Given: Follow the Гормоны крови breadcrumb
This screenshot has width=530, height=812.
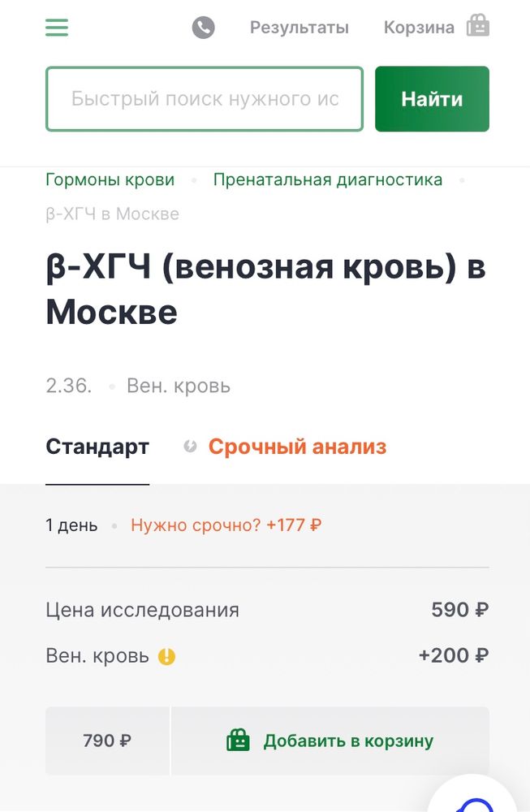Looking at the screenshot, I should click(x=110, y=179).
